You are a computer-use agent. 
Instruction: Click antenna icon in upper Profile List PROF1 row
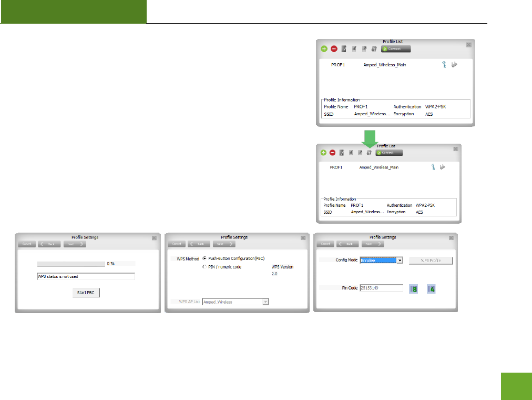click(454, 65)
